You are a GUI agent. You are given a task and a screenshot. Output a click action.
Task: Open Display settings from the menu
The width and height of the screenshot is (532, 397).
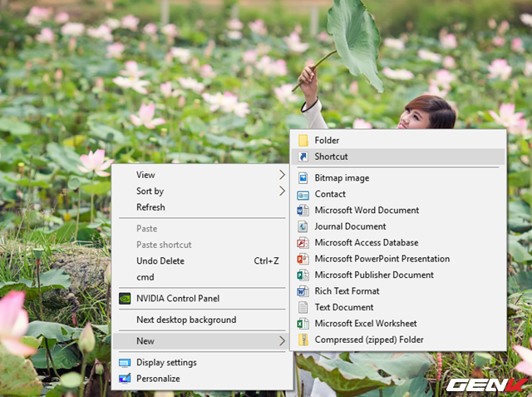[x=203, y=362]
